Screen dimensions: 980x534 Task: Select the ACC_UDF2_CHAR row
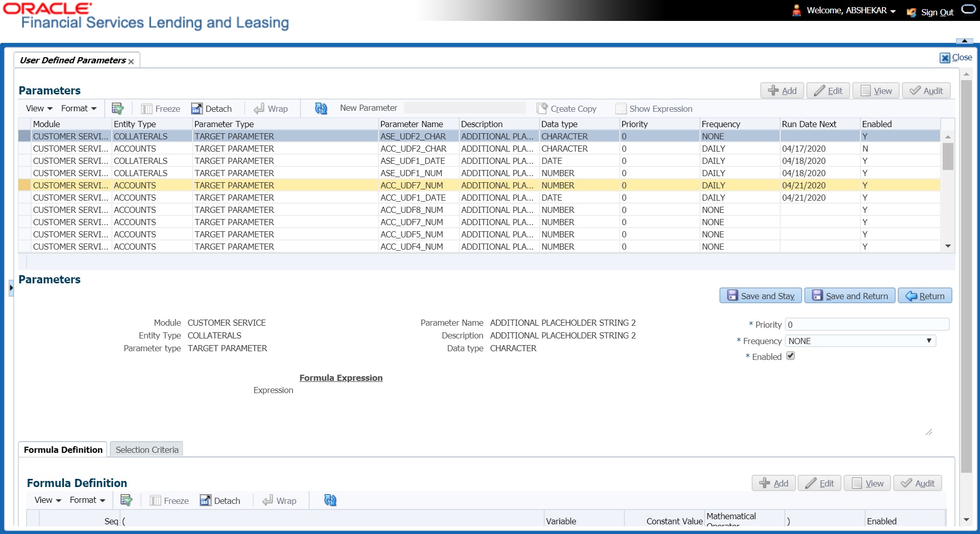coord(479,149)
